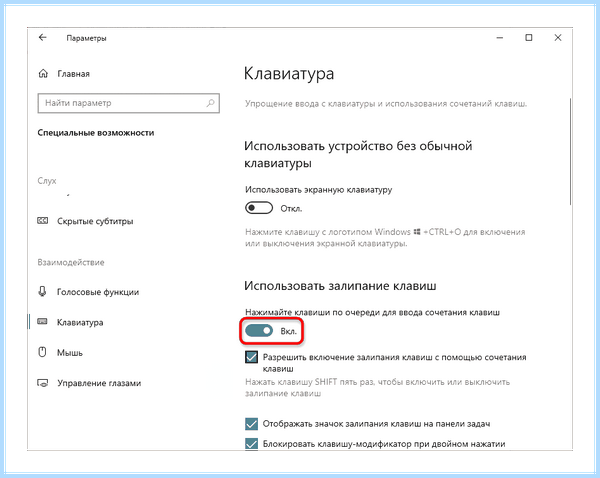Click the search magnifier icon

click(x=210, y=103)
